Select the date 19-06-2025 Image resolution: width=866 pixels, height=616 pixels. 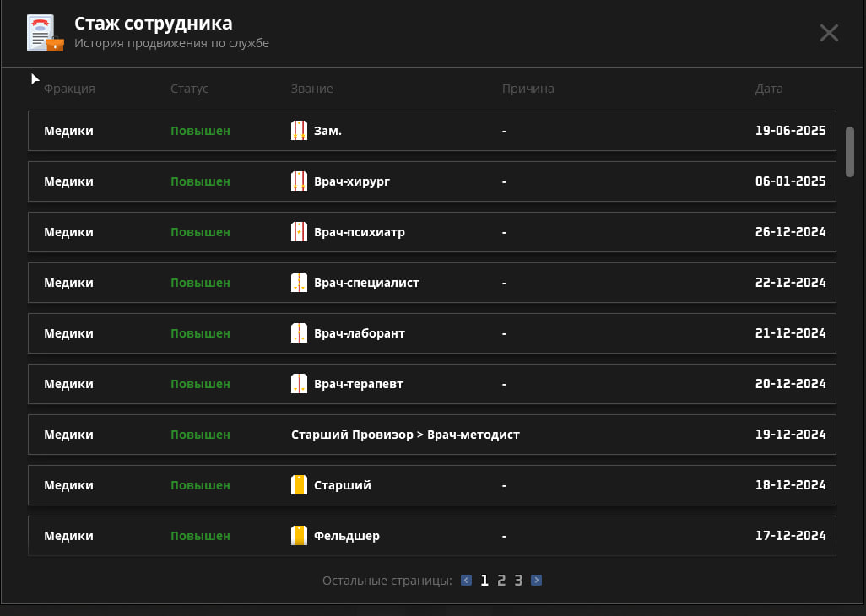(x=790, y=130)
